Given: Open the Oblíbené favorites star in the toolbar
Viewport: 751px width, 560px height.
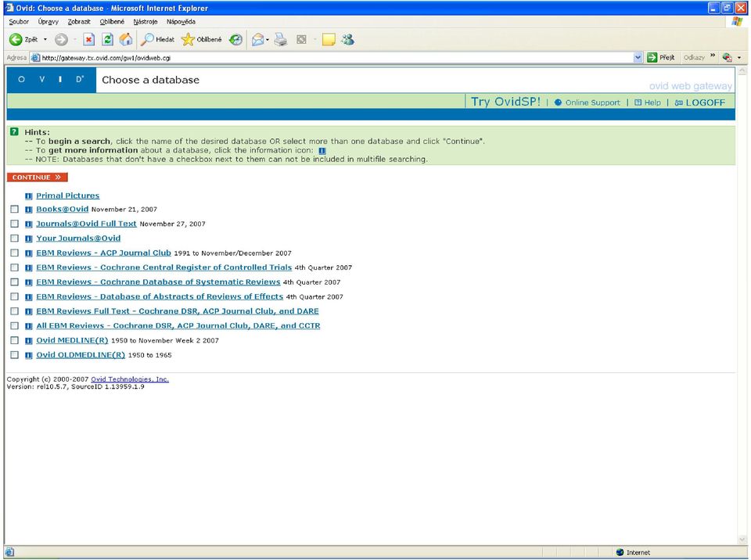Looking at the screenshot, I should pyautogui.click(x=201, y=40).
